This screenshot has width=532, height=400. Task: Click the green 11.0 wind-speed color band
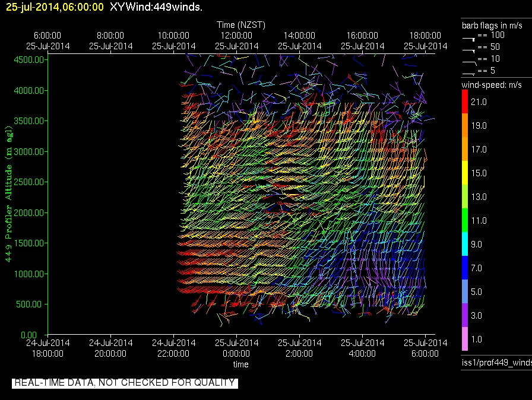coord(465,220)
